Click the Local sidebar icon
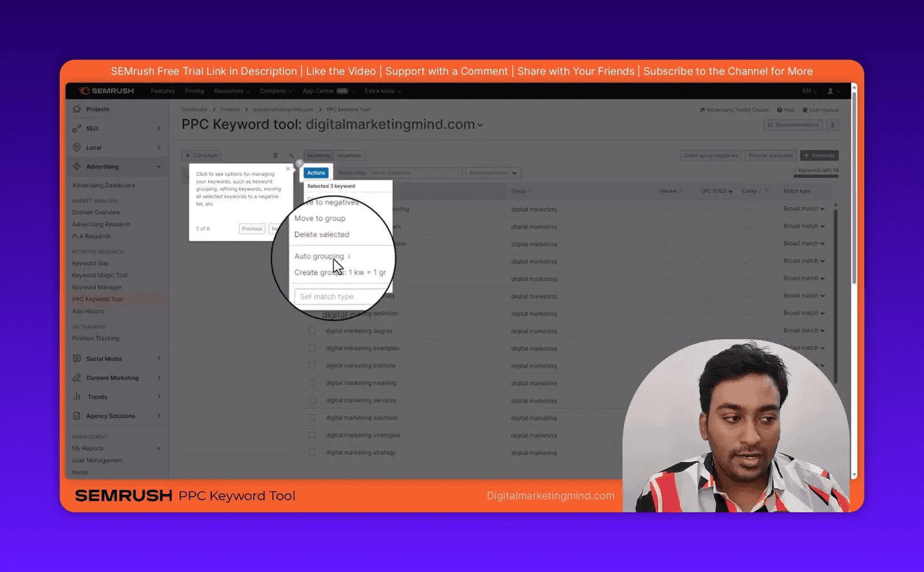 (76, 147)
